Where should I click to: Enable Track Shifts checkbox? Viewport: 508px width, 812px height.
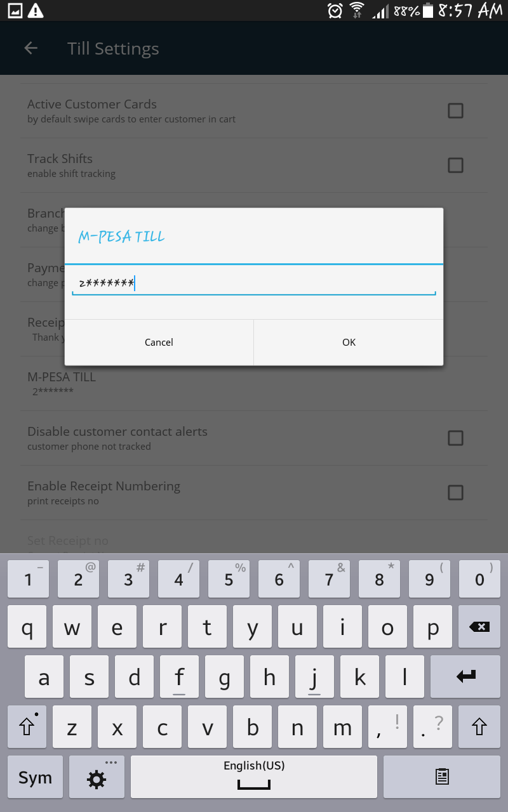pos(455,166)
